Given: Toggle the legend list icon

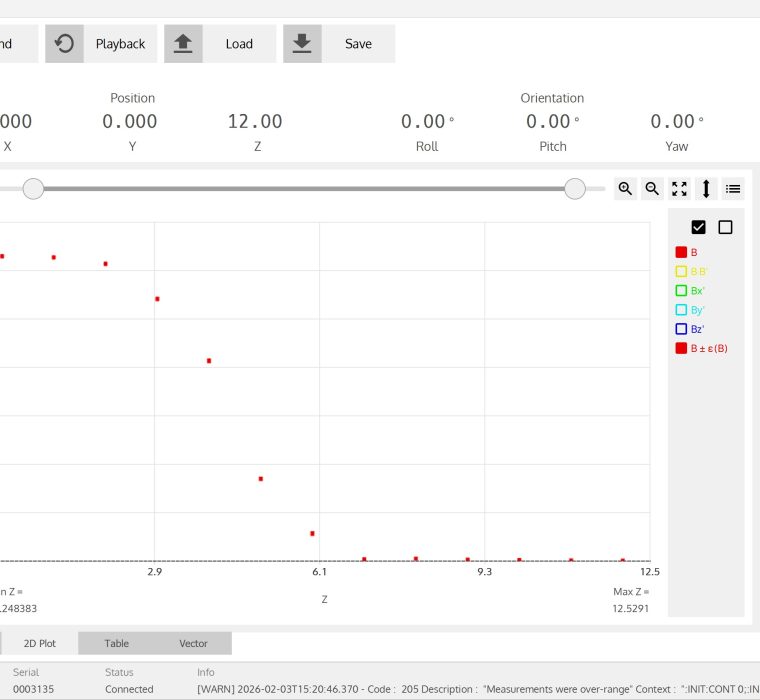Looking at the screenshot, I should click(733, 188).
